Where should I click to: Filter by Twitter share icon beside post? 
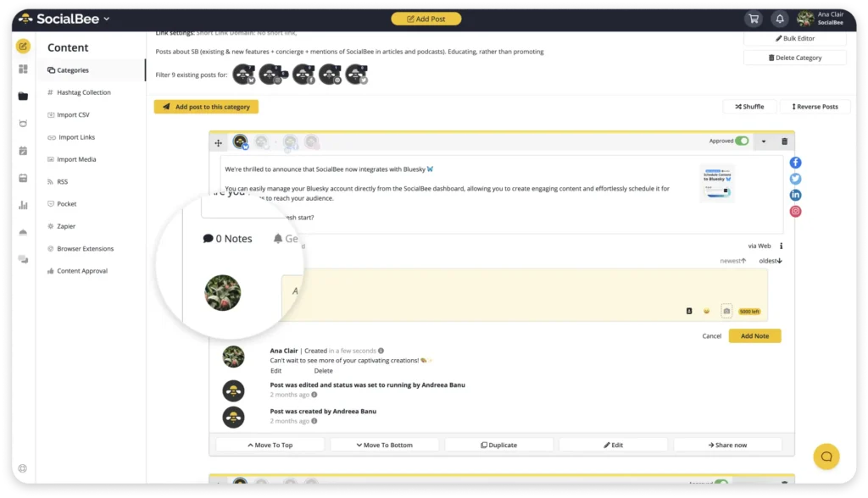[795, 179]
